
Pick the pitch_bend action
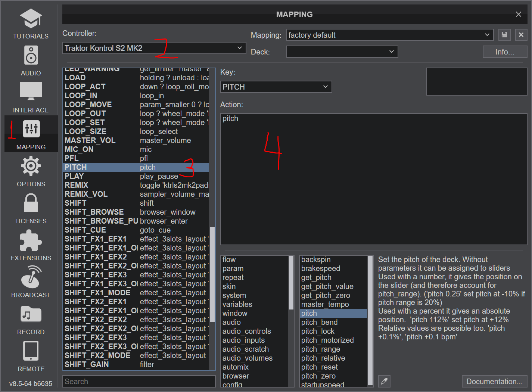coord(334,322)
